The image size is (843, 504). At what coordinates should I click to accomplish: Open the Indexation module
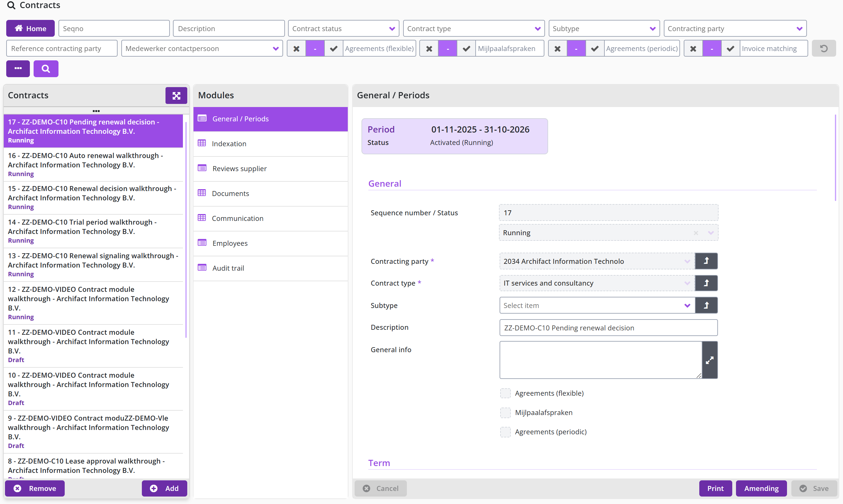(271, 144)
